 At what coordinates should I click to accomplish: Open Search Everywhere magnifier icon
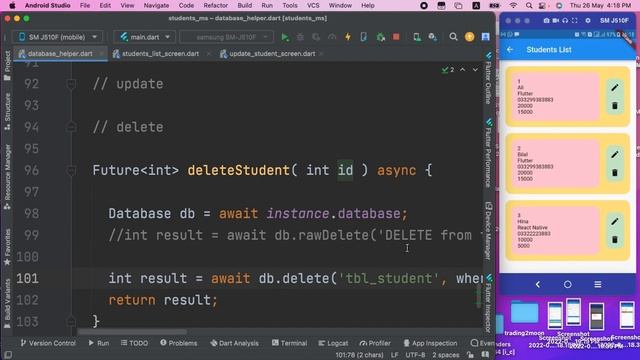[x=453, y=37]
